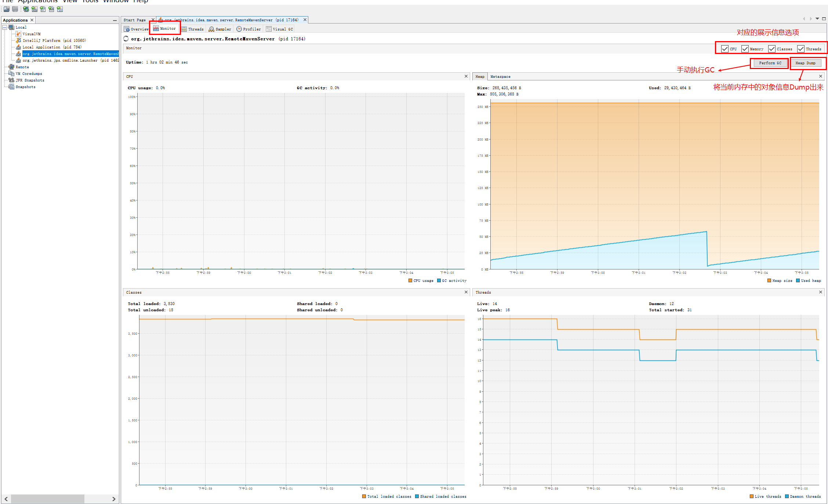This screenshot has width=828, height=504.
Task: Select the Heap memory tab
Action: click(x=480, y=76)
